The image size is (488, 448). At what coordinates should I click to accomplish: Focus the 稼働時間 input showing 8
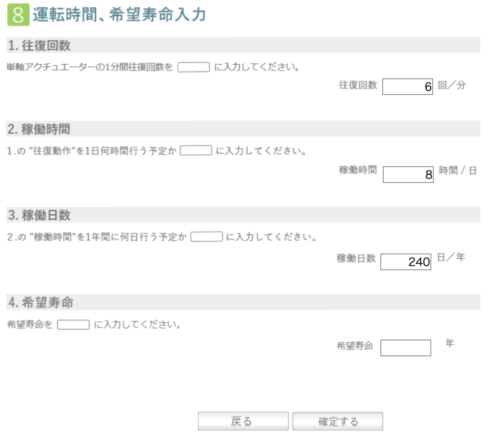(408, 174)
